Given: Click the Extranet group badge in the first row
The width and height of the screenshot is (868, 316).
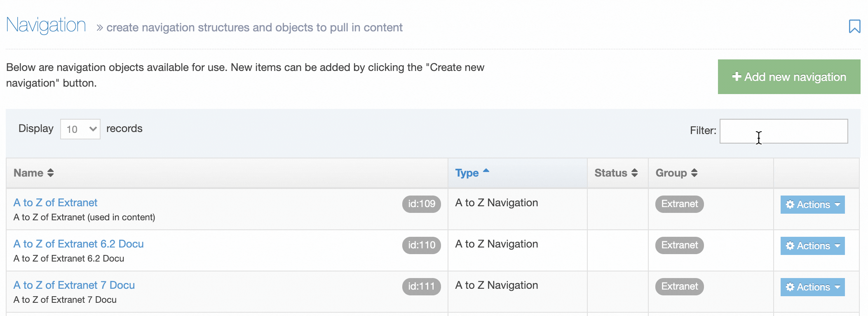Looking at the screenshot, I should tap(679, 204).
